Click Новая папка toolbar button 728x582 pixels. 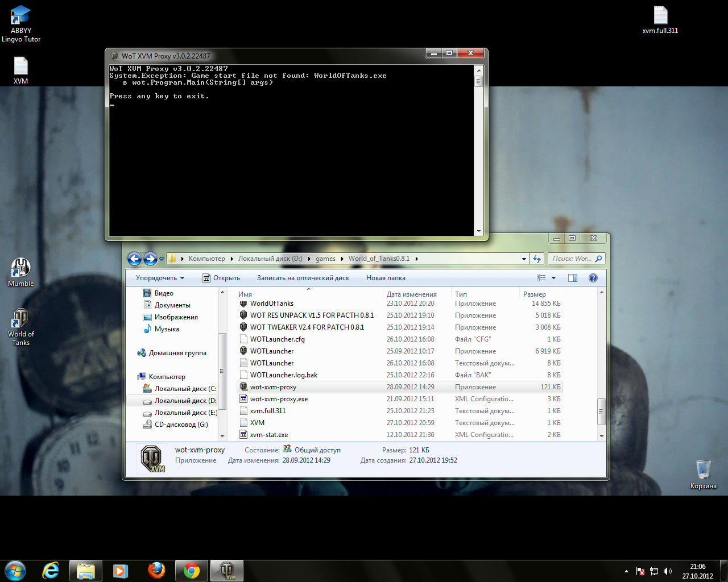point(386,278)
